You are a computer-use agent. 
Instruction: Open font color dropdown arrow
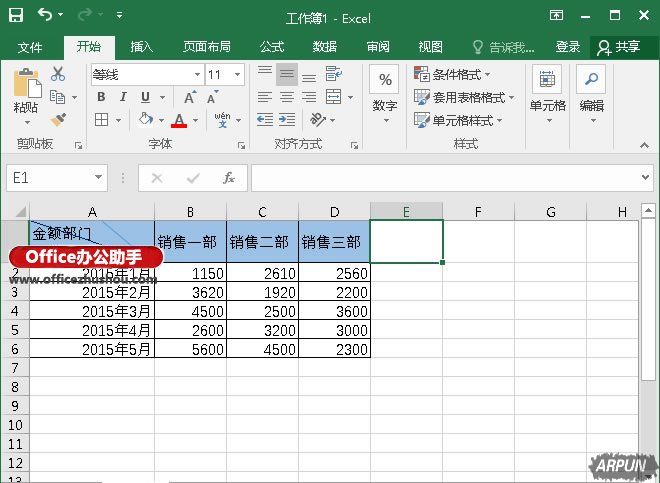point(195,120)
